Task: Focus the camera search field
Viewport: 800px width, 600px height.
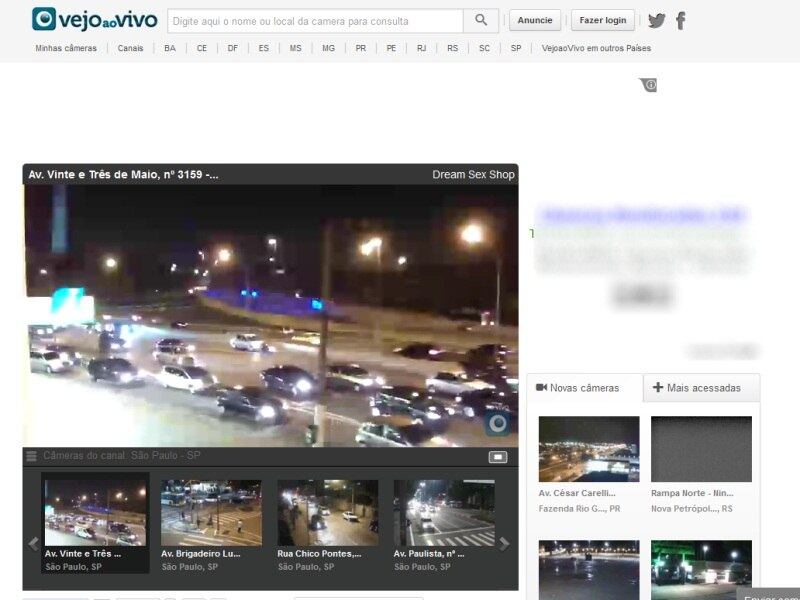Action: 315,21
